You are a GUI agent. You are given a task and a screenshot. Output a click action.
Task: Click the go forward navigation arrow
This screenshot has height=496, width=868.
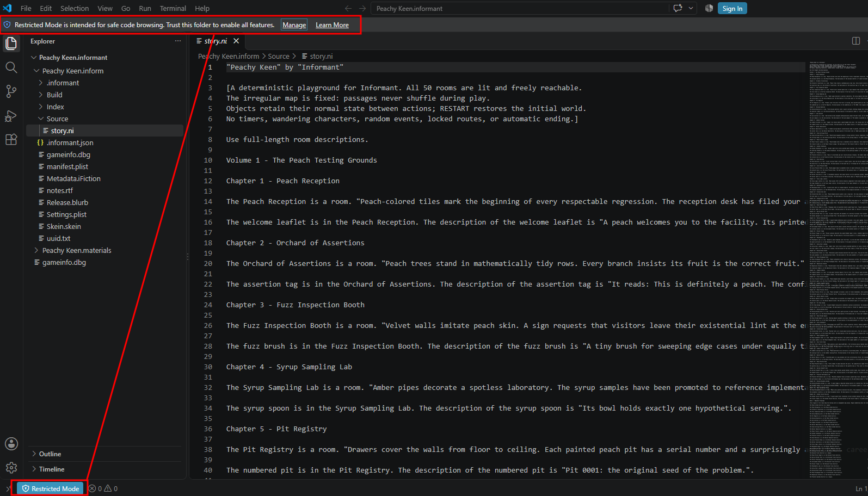click(x=362, y=8)
